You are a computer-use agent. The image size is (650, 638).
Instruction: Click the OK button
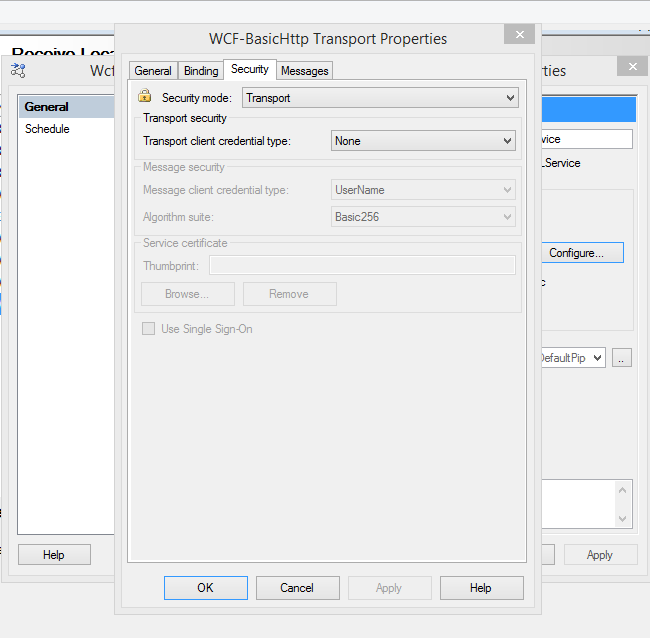pyautogui.click(x=206, y=588)
